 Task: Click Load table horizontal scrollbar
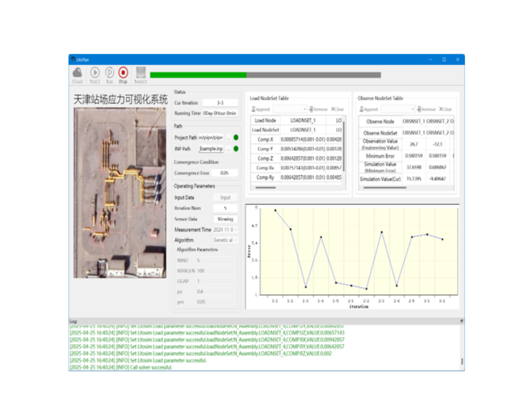[266, 188]
